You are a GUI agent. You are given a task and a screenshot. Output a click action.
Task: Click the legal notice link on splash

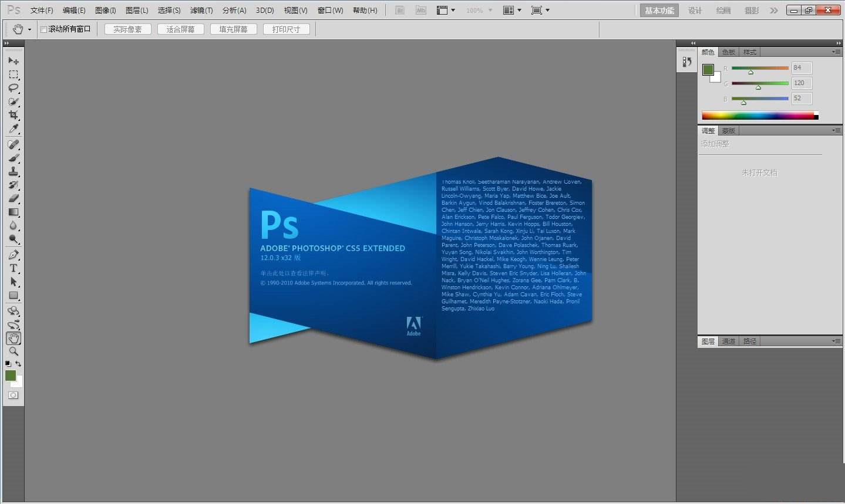coord(295,273)
